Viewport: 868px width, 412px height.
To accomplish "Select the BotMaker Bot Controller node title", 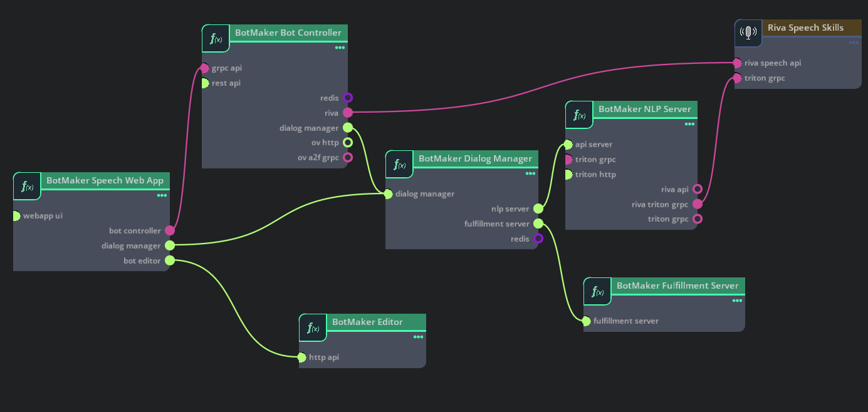I will tap(288, 33).
